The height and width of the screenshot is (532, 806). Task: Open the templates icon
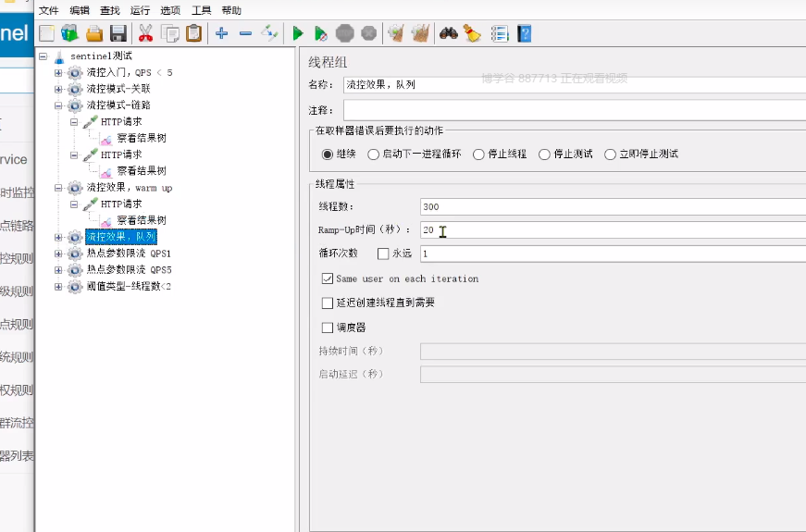[70, 34]
